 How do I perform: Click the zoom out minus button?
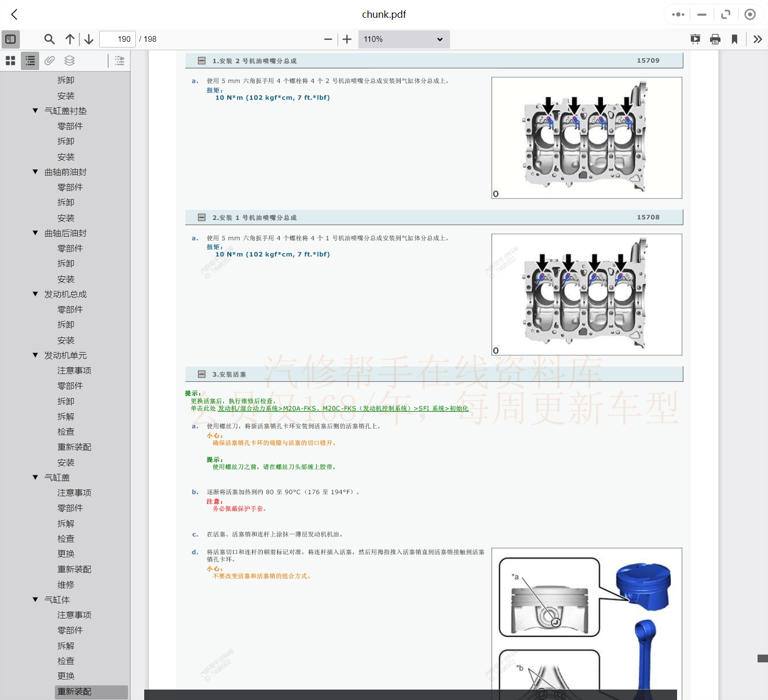click(328, 39)
